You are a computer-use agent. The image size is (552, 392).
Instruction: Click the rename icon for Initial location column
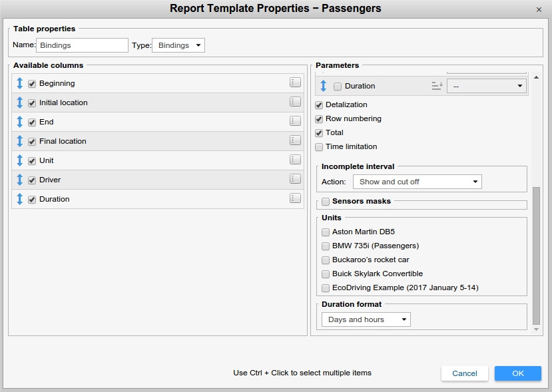click(x=295, y=102)
